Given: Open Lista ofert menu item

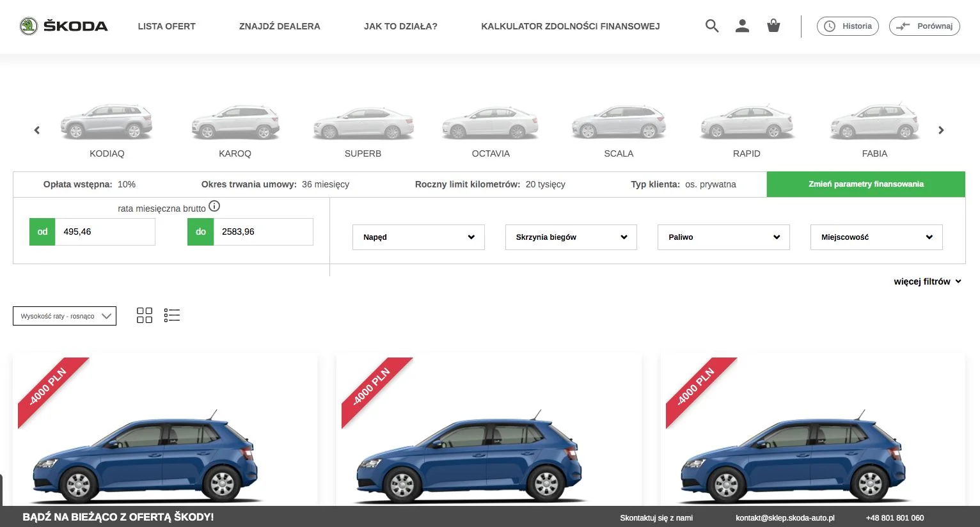Looking at the screenshot, I should (167, 26).
